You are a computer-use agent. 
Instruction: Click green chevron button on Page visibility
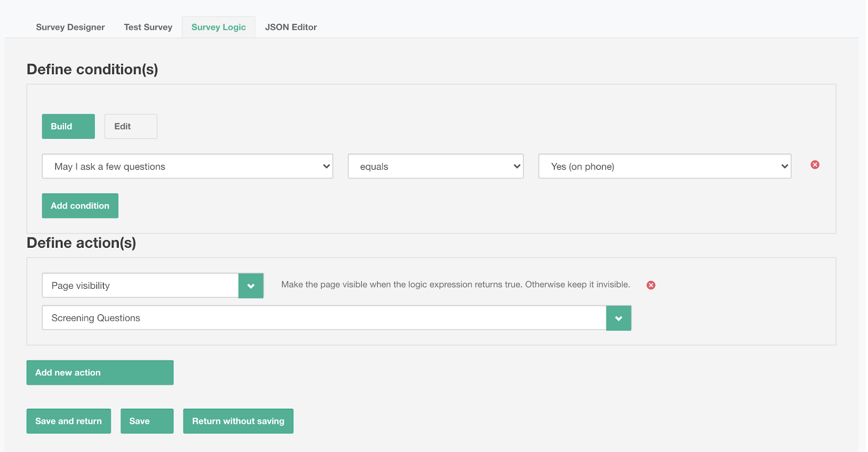251,286
